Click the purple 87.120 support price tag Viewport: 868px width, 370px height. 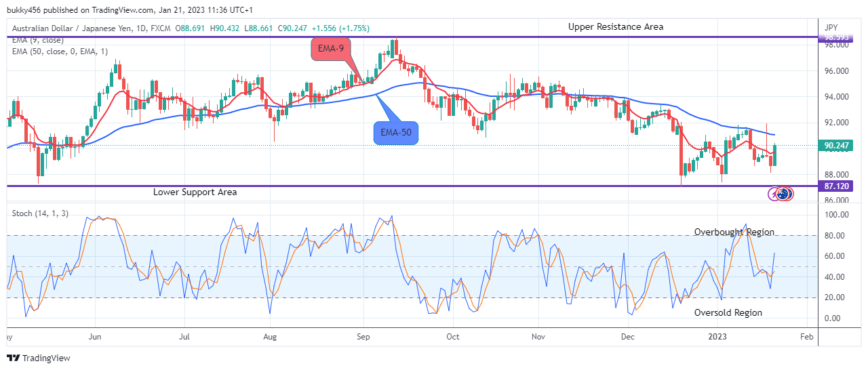tap(834, 186)
